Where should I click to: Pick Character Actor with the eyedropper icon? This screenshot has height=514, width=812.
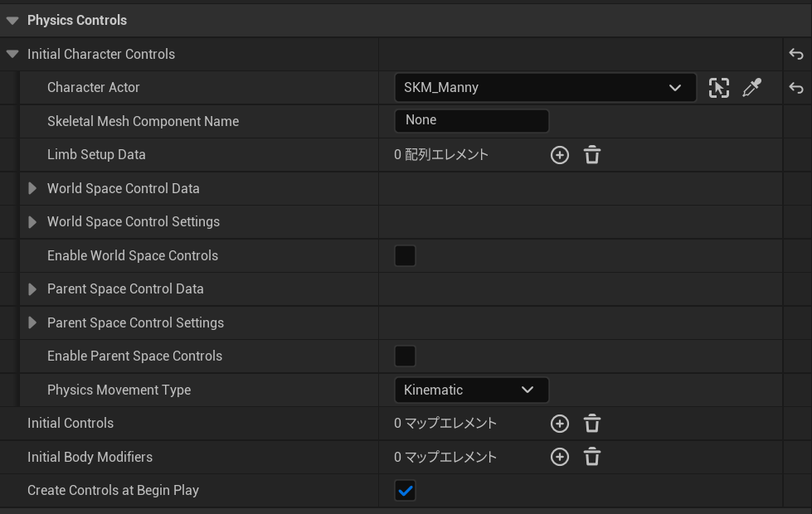pyautogui.click(x=751, y=88)
